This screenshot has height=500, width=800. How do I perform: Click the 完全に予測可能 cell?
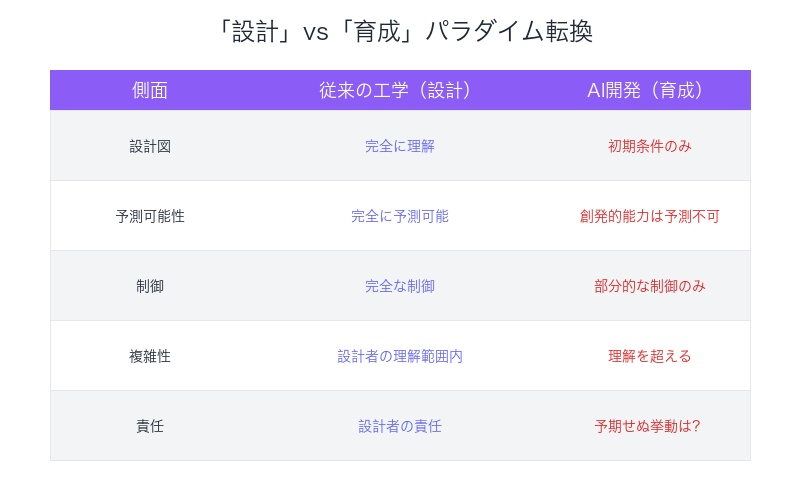[400, 216]
